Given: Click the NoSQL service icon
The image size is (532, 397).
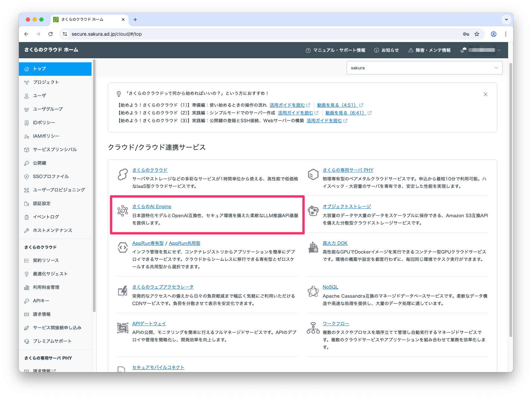Looking at the screenshot, I should click(313, 291).
